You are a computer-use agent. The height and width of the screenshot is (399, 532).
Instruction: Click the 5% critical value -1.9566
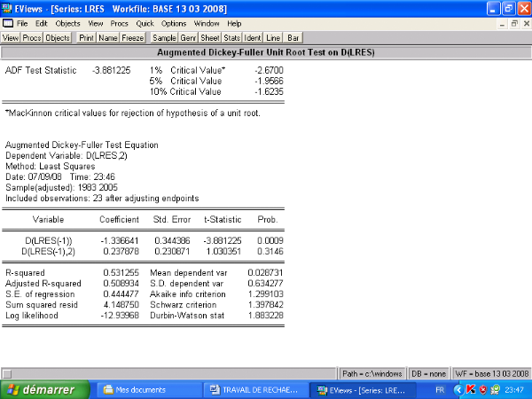click(269, 81)
